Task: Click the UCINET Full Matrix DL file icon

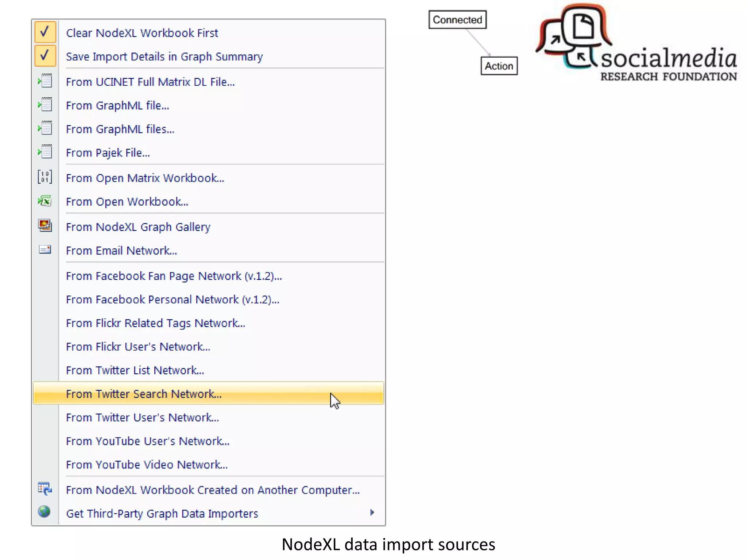Action: coord(45,81)
